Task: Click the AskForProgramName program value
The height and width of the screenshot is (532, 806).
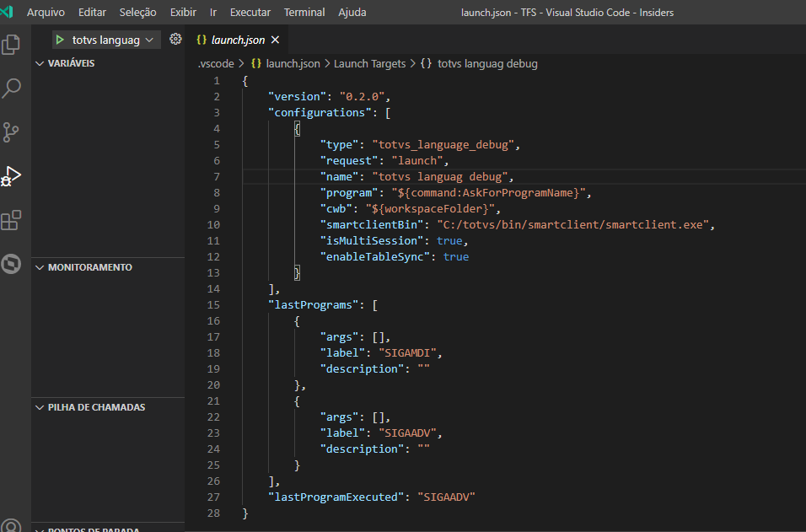Action: (488, 193)
